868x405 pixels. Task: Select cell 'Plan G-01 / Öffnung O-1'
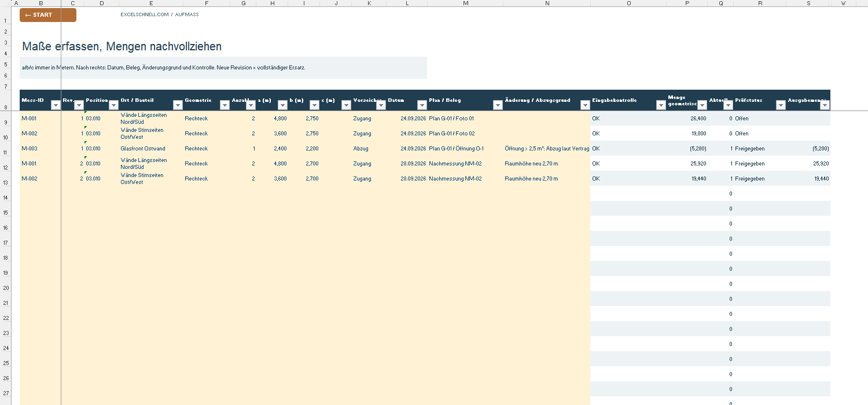pos(465,149)
